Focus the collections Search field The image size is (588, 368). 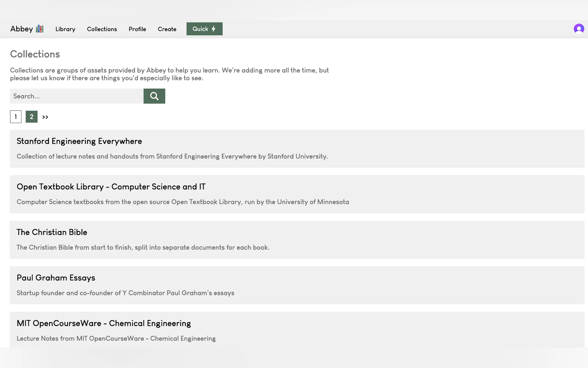[x=77, y=96]
